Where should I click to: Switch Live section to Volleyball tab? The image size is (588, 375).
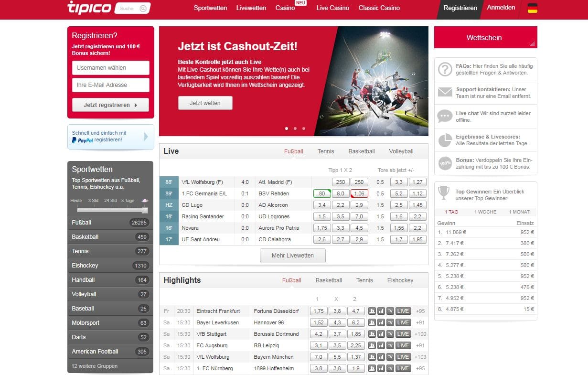401,151
